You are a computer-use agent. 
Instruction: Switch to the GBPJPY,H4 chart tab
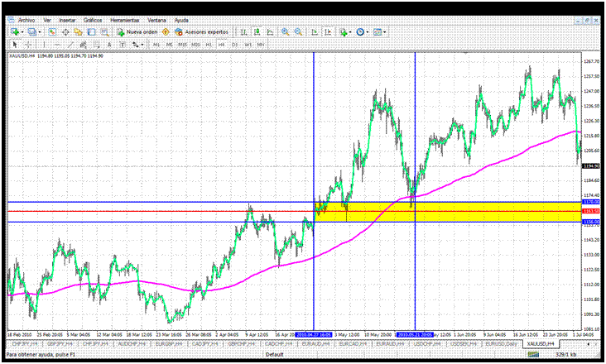[x=59, y=343]
